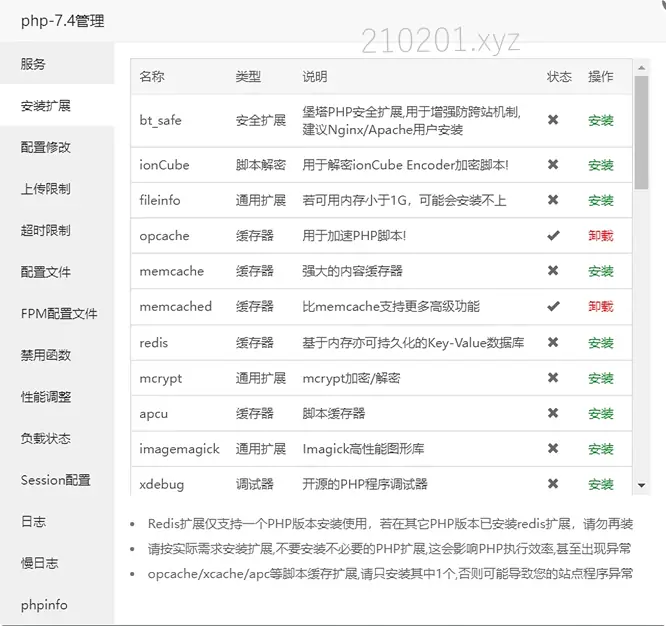
Task: Click the 名称 column header
Action: 152,76
